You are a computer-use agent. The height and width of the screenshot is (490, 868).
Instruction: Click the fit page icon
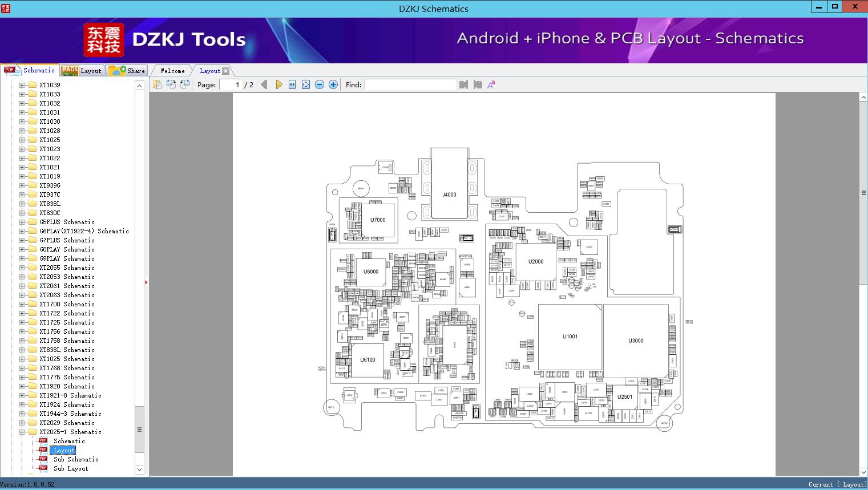click(306, 84)
